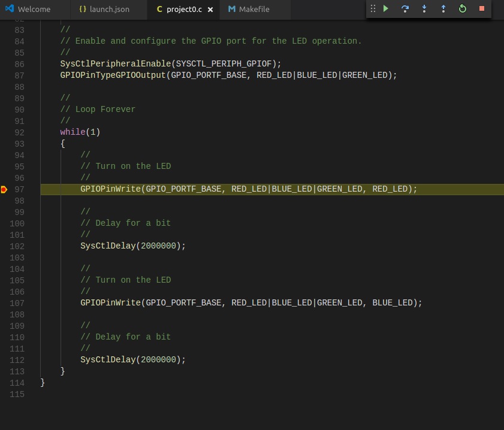
Task: Click the while keyword on line 92
Action: pyautogui.click(x=73, y=132)
